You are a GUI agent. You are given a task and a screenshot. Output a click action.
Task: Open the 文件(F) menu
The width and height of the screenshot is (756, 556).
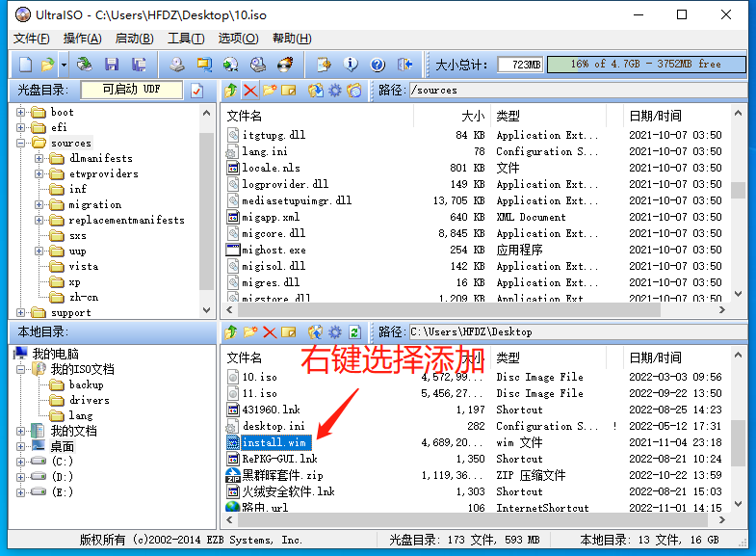click(32, 39)
